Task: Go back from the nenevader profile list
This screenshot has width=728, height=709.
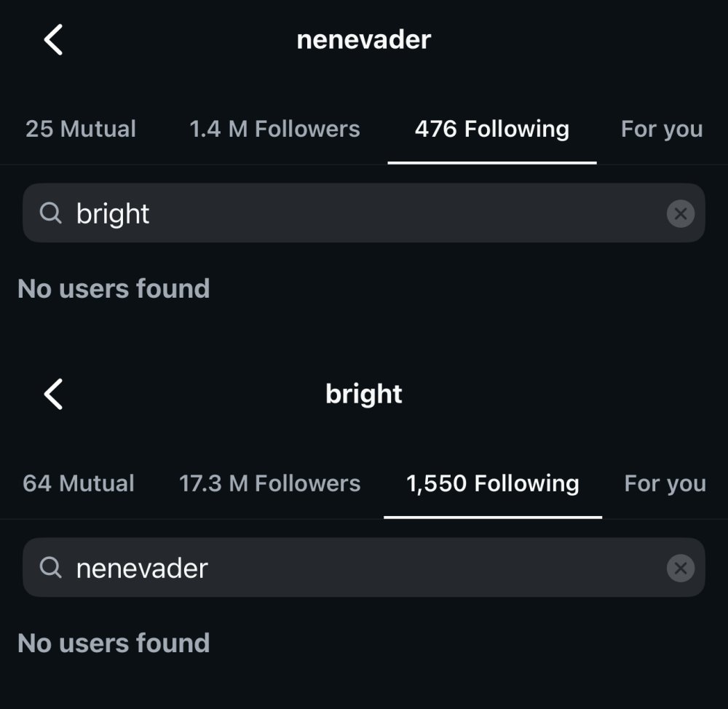Action: [x=53, y=39]
